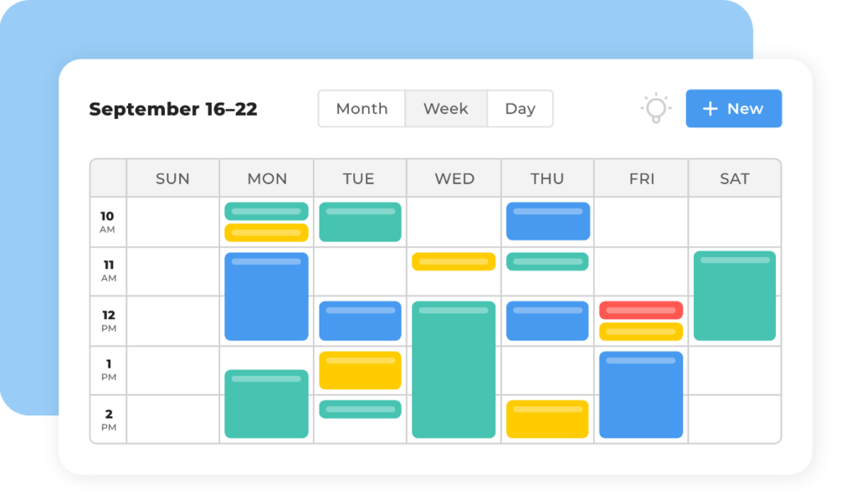Open the red Friday 12 PM event
841x504 pixels.
641,310
